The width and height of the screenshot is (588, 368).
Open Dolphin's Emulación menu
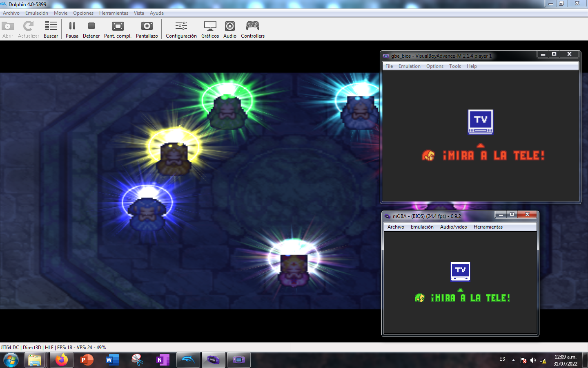tap(36, 13)
